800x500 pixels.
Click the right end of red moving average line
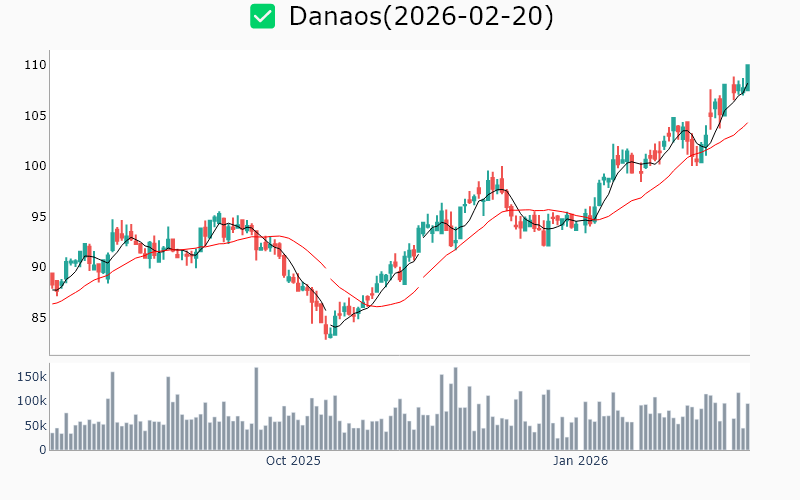(x=747, y=123)
